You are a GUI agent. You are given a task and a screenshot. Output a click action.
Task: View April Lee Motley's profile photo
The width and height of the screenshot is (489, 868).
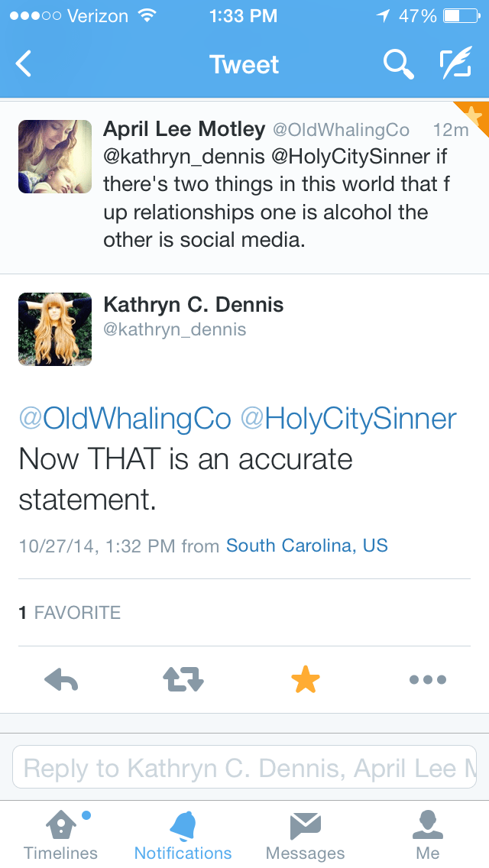[55, 156]
